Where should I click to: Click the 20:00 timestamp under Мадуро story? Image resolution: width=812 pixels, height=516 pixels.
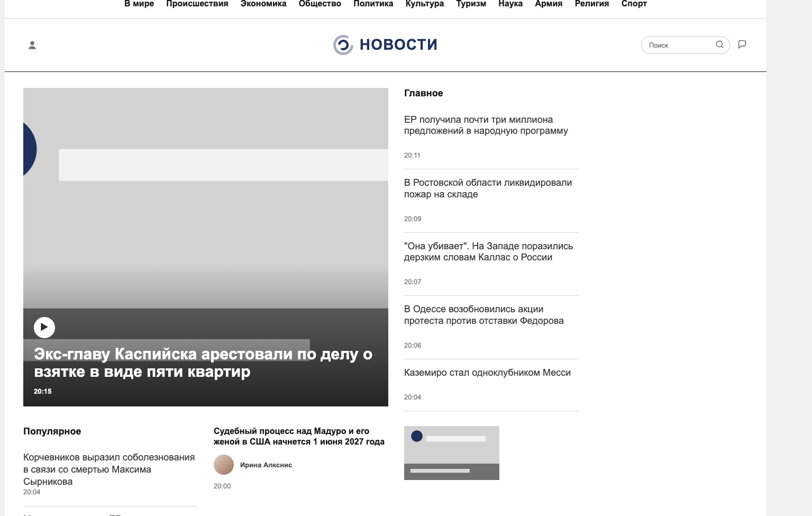222,486
